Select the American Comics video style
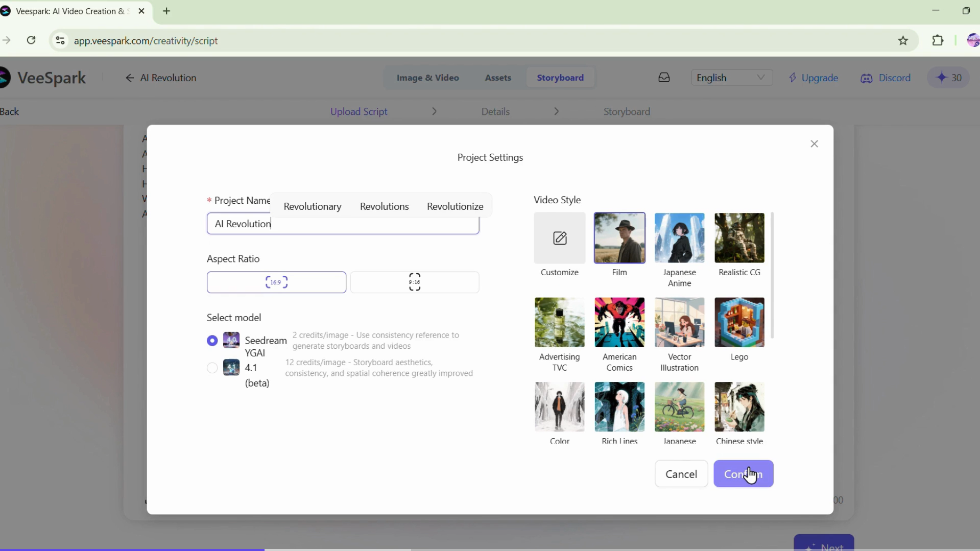The height and width of the screenshot is (551, 980). point(619,322)
